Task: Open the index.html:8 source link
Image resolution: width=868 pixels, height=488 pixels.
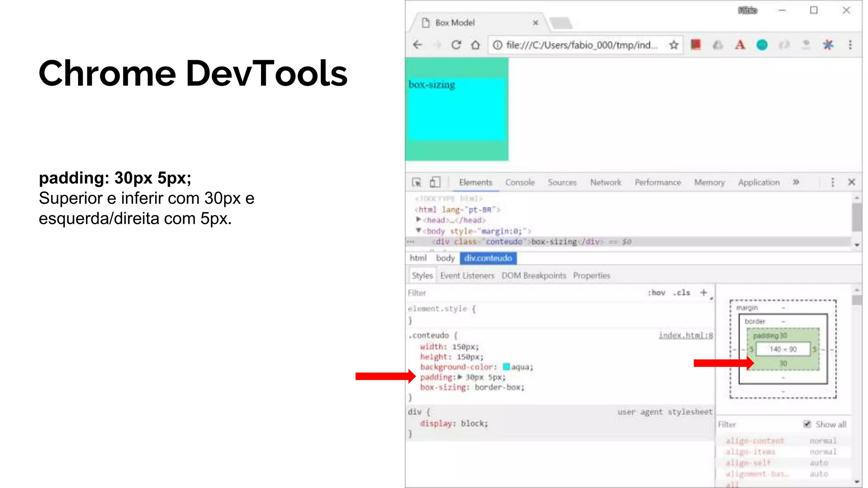Action: point(686,335)
